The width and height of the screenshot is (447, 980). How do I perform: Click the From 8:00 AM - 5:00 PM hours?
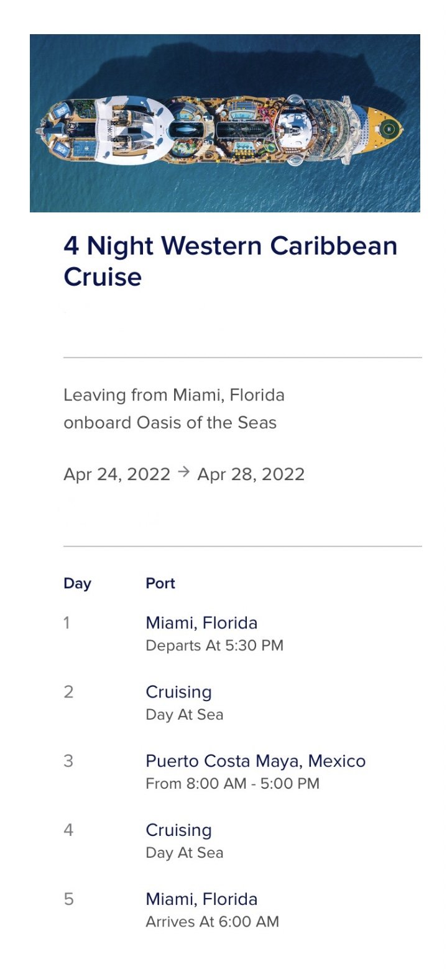click(233, 784)
